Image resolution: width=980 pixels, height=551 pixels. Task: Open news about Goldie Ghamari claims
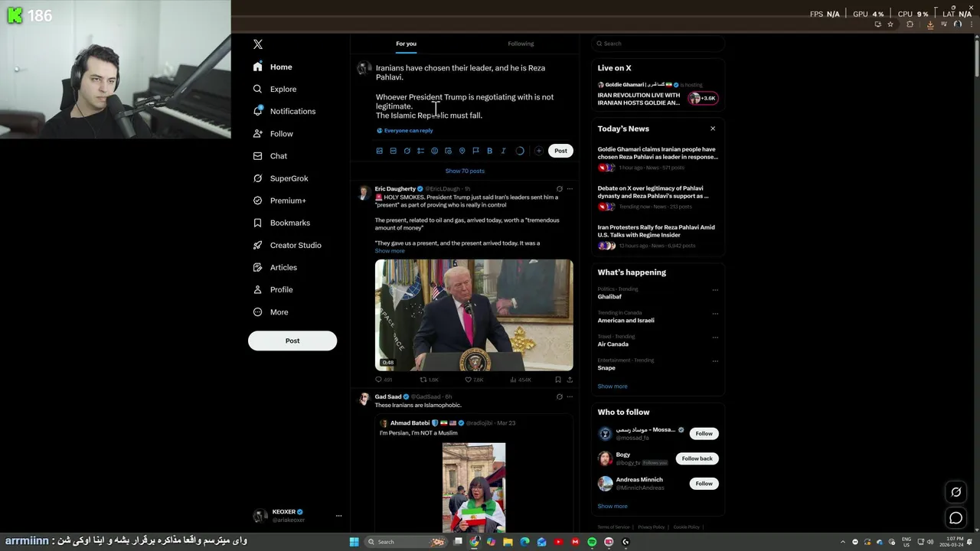(658, 158)
